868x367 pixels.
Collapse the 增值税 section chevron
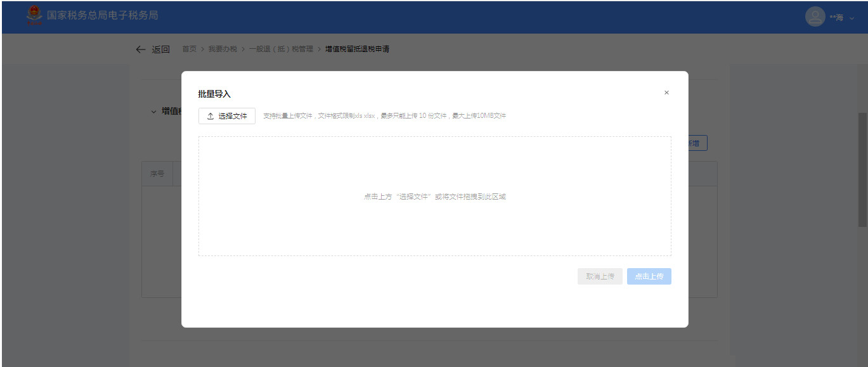pos(153,112)
